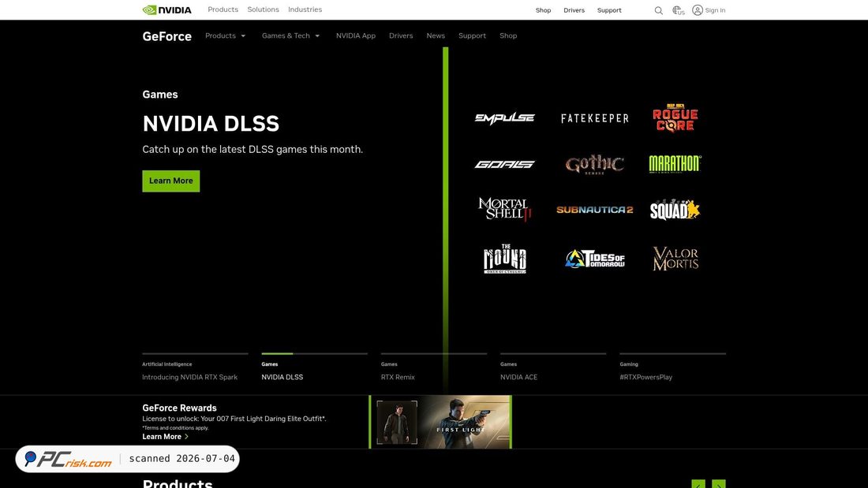Select the Goals game logo
The width and height of the screenshot is (868, 488).
point(504,164)
